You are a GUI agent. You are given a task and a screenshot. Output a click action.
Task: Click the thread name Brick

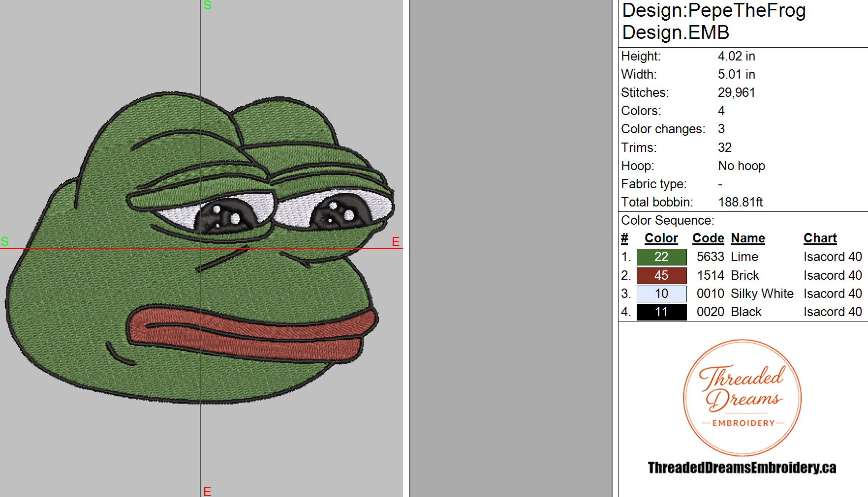pyautogui.click(x=745, y=275)
